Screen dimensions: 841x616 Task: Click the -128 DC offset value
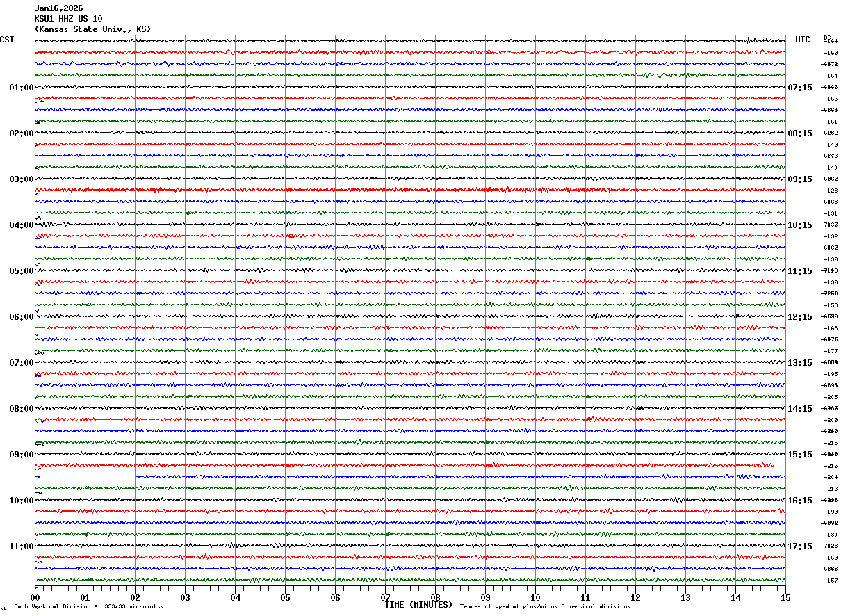[831, 191]
